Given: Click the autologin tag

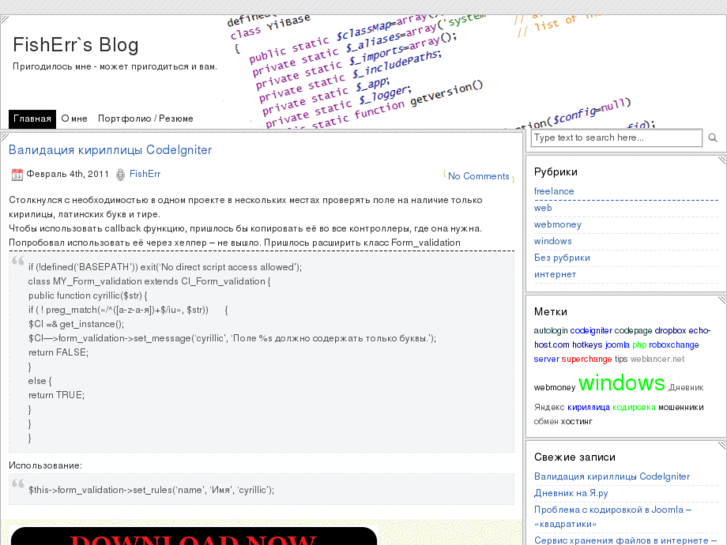Looking at the screenshot, I should pyautogui.click(x=550, y=331).
